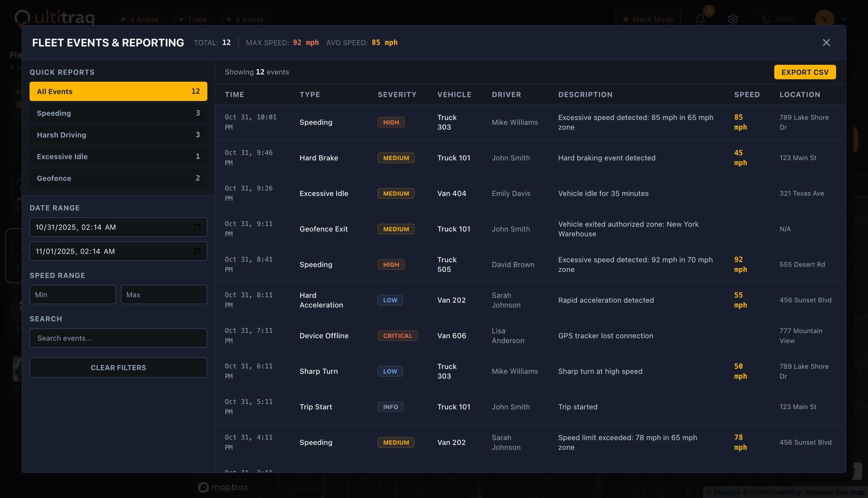
Task: Open the Excessive Idle report
Action: 118,157
